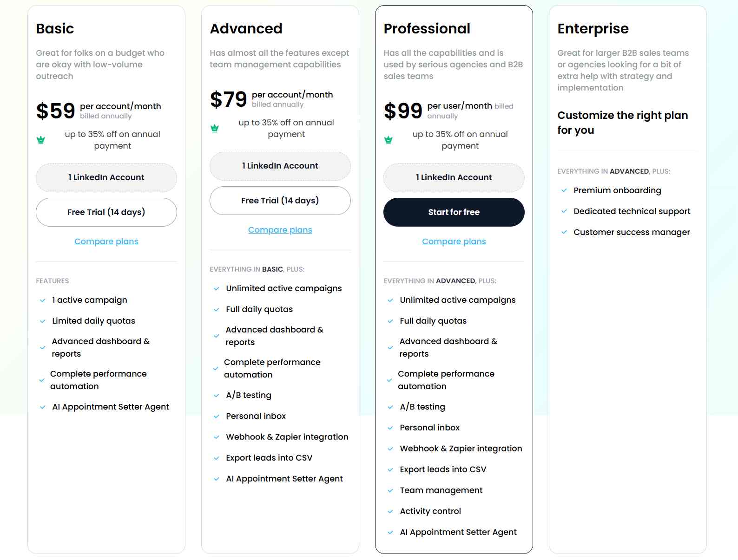Click checkmark beside "Activity control" under Professional
This screenshot has width=738, height=560.
pyautogui.click(x=389, y=511)
